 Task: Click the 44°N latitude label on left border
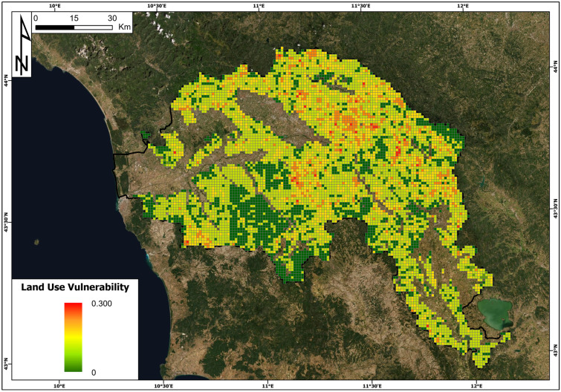click(x=5, y=79)
